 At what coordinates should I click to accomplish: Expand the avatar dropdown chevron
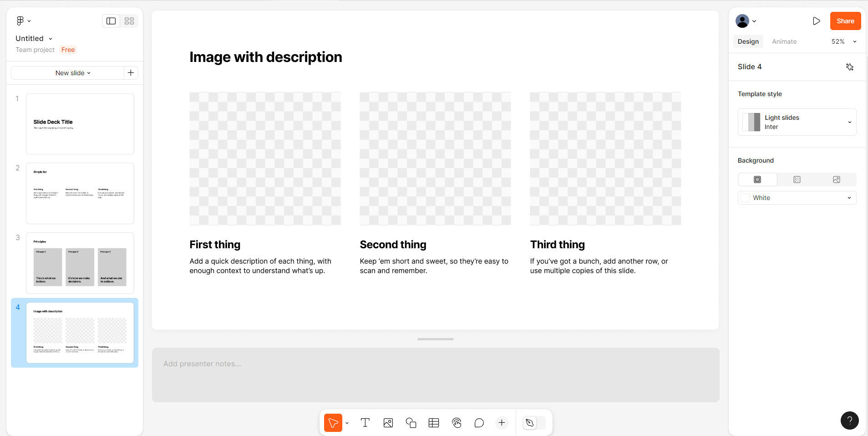754,21
